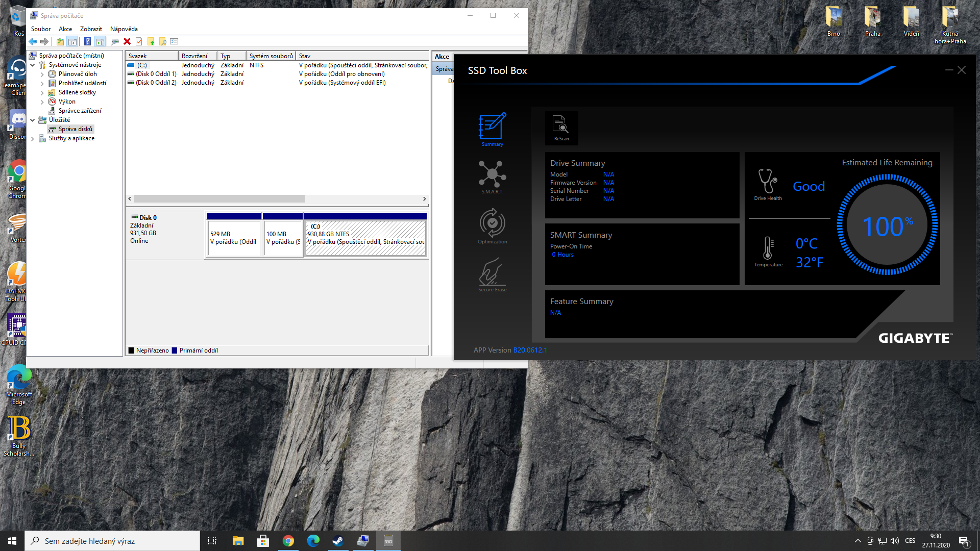Toggle the action pane show/hide toolbar button
The image size is (980, 551).
(100, 42)
